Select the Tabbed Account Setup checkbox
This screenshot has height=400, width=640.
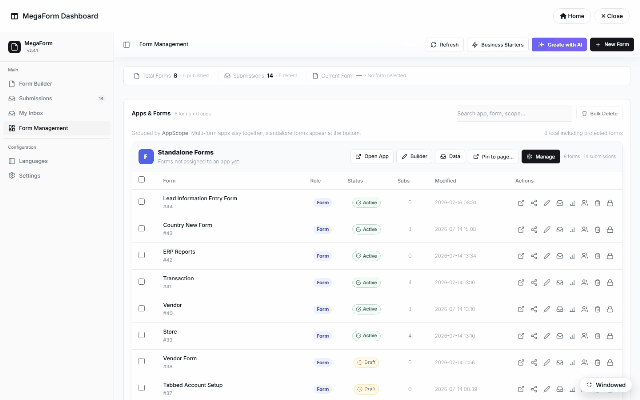point(142,388)
